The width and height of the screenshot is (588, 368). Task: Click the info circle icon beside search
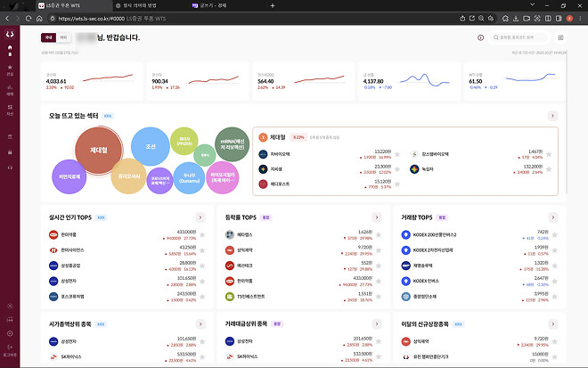[480, 37]
